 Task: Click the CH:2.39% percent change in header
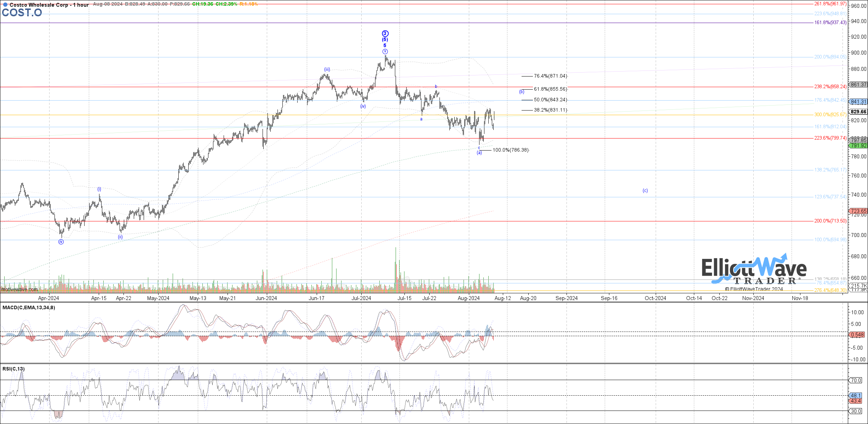(x=226, y=4)
